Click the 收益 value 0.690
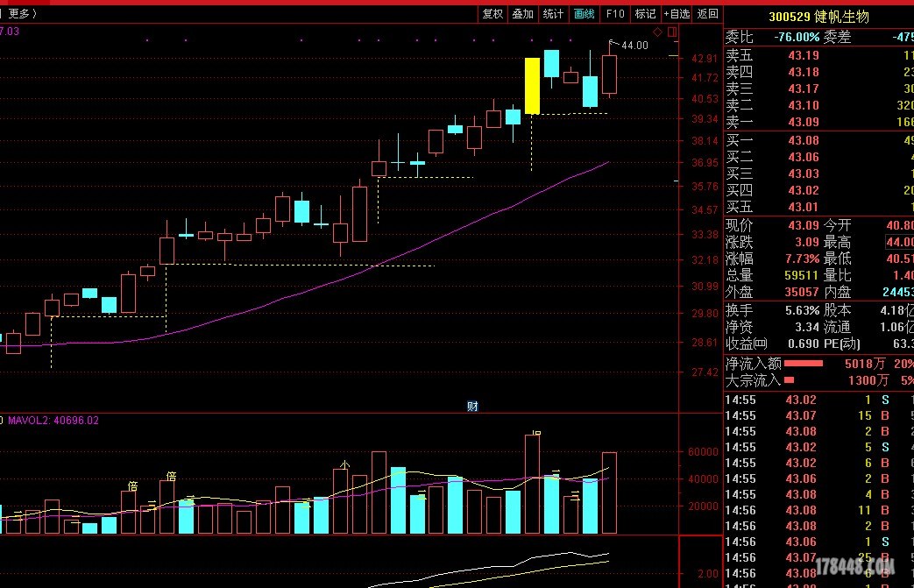 coord(804,344)
